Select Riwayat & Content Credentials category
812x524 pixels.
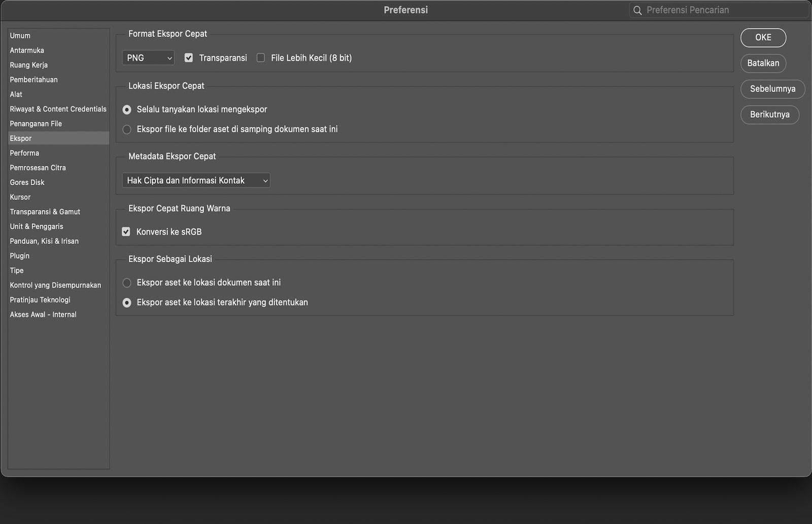pyautogui.click(x=58, y=109)
